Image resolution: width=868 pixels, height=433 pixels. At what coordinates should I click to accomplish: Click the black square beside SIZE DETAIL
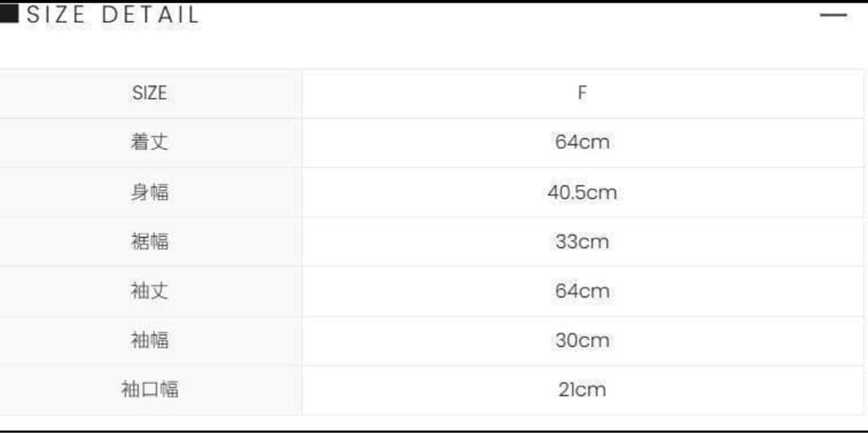[10, 14]
